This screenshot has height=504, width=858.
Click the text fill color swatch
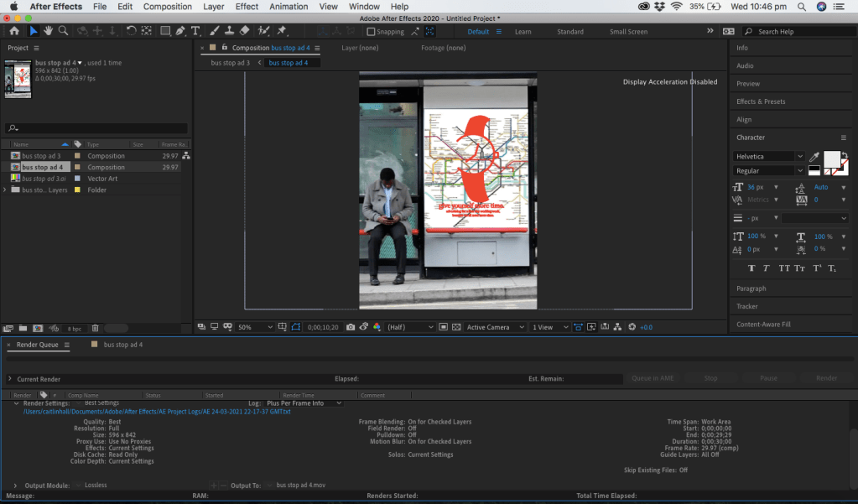tap(831, 158)
